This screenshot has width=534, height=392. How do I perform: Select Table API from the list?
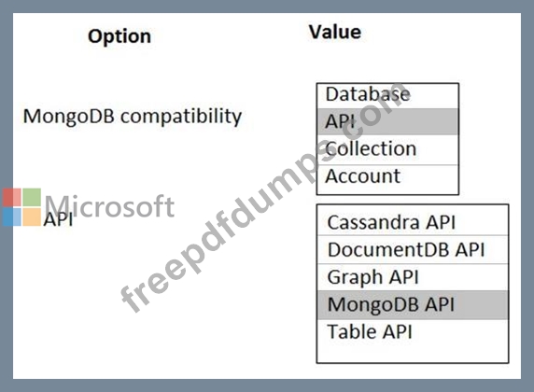[413, 332]
